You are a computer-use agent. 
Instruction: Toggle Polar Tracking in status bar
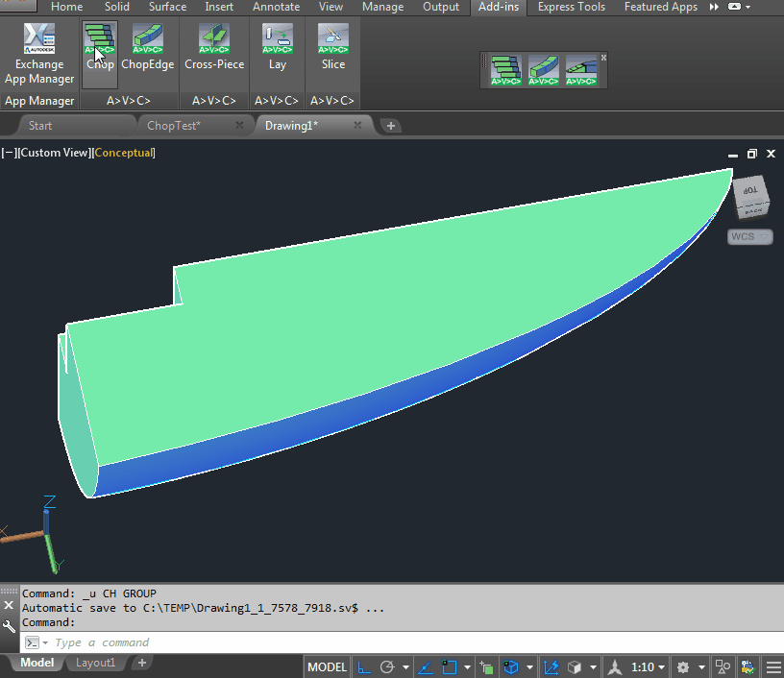coord(388,667)
